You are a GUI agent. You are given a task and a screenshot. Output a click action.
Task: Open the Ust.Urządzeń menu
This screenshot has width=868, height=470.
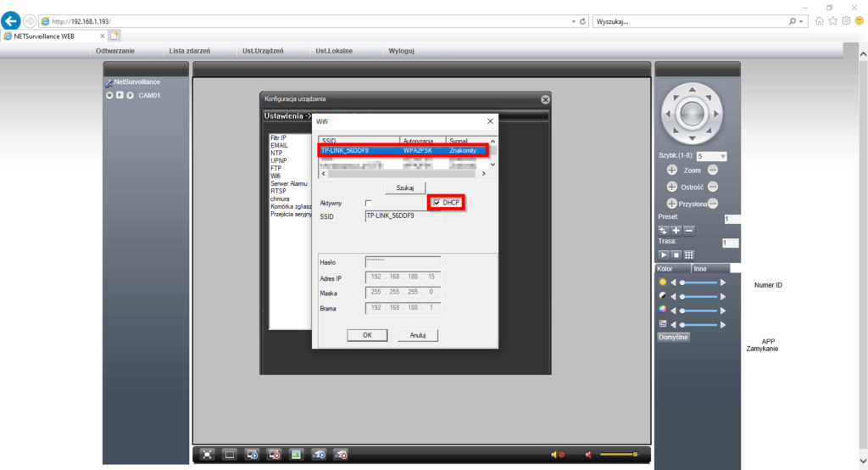pyautogui.click(x=263, y=51)
